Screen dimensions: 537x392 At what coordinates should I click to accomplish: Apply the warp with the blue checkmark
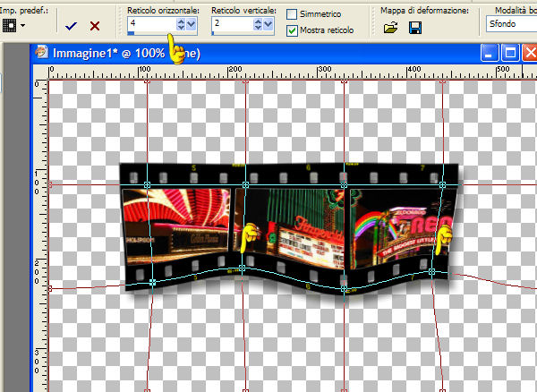click(x=71, y=26)
